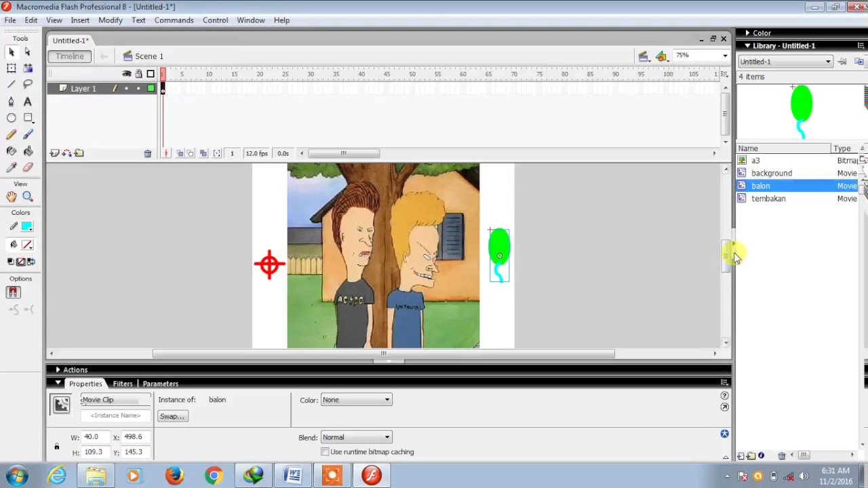The height and width of the screenshot is (488, 868).
Task: Select the Subselection tool
Action: 28,52
